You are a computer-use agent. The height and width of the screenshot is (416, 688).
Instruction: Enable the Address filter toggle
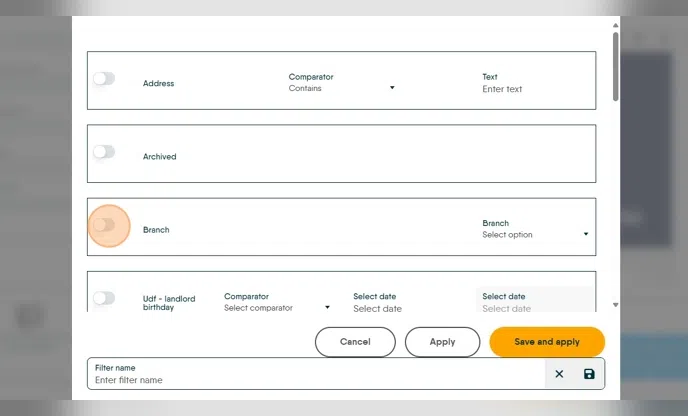click(104, 78)
